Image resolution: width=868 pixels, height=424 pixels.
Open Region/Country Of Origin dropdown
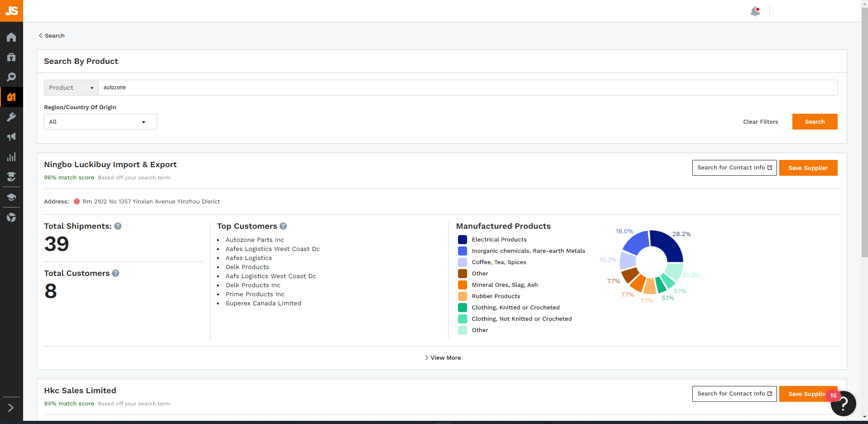[100, 122]
